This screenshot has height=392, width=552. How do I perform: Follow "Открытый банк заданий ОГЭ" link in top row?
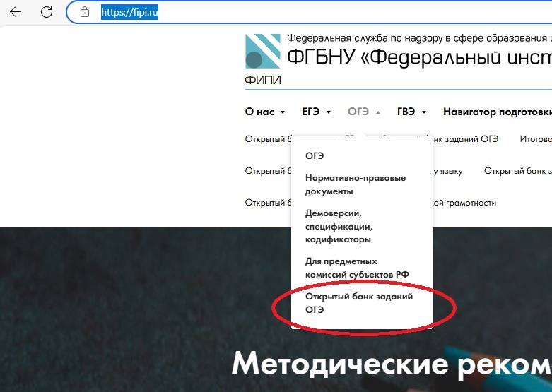464,139
